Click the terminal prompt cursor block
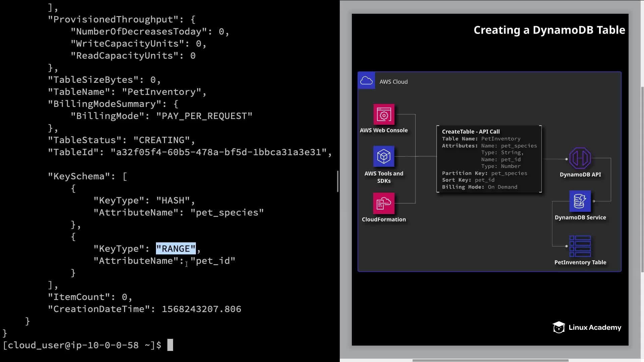The image size is (644, 362). [x=170, y=345]
